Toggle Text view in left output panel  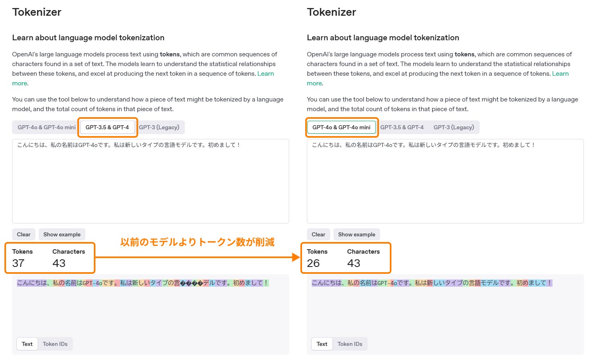[x=27, y=344]
